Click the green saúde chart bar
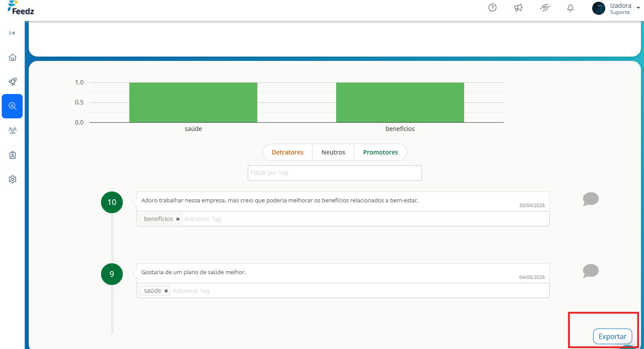 point(193,102)
